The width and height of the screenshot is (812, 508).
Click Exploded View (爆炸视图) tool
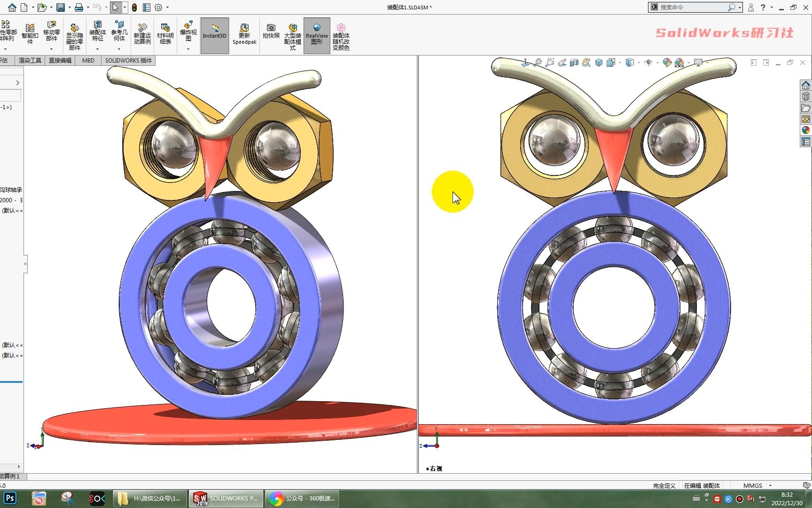188,31
